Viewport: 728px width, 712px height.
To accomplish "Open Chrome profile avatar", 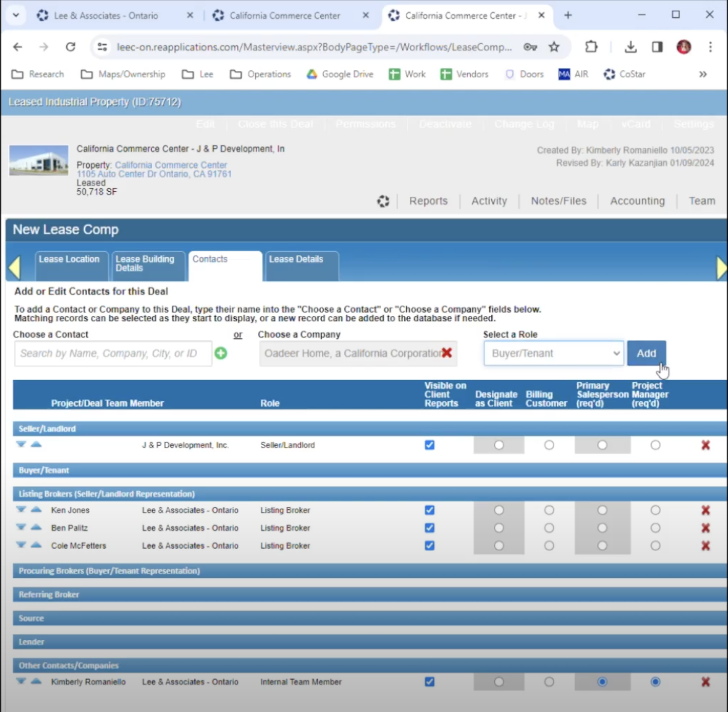I will pos(684,47).
